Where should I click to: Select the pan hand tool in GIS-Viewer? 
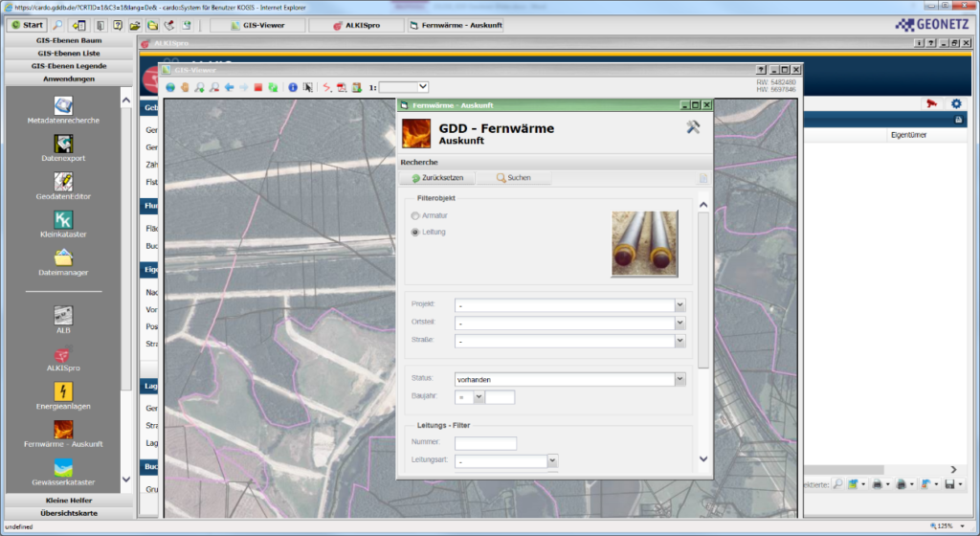tap(185, 87)
